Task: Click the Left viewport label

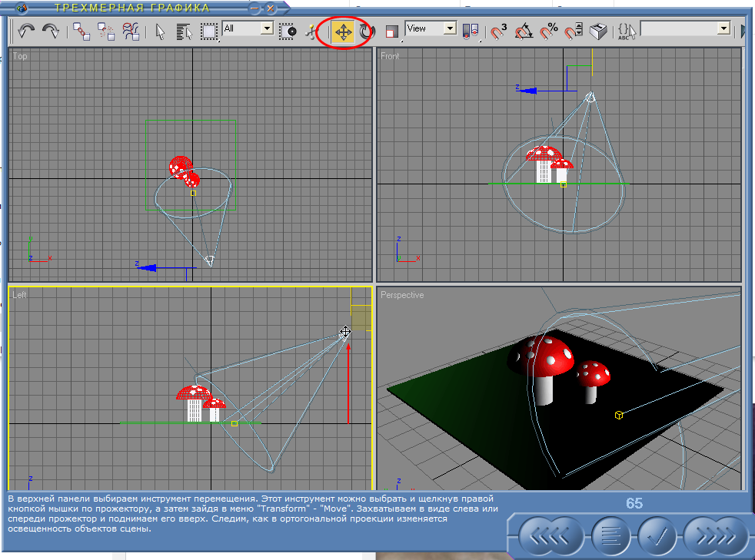Action: (x=19, y=295)
